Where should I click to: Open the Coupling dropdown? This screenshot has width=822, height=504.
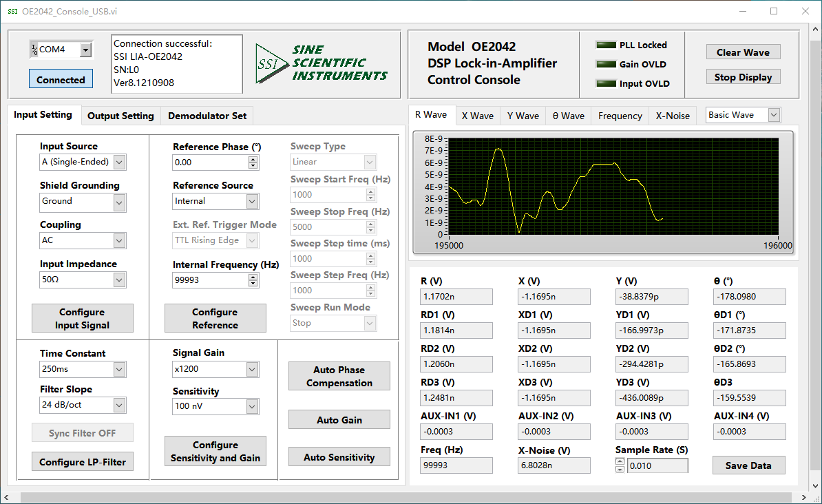119,241
